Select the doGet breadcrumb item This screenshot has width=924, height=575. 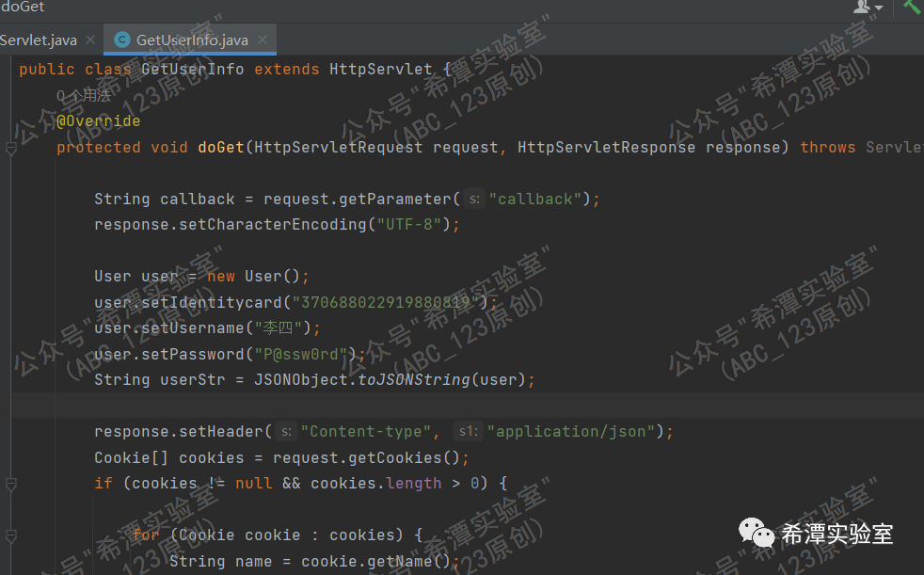point(23,7)
